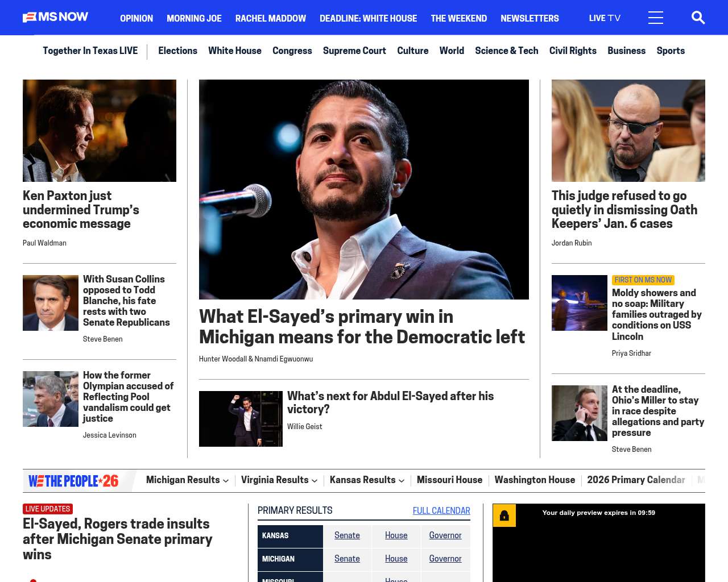Open the Ken Paxton article photo

(100, 131)
